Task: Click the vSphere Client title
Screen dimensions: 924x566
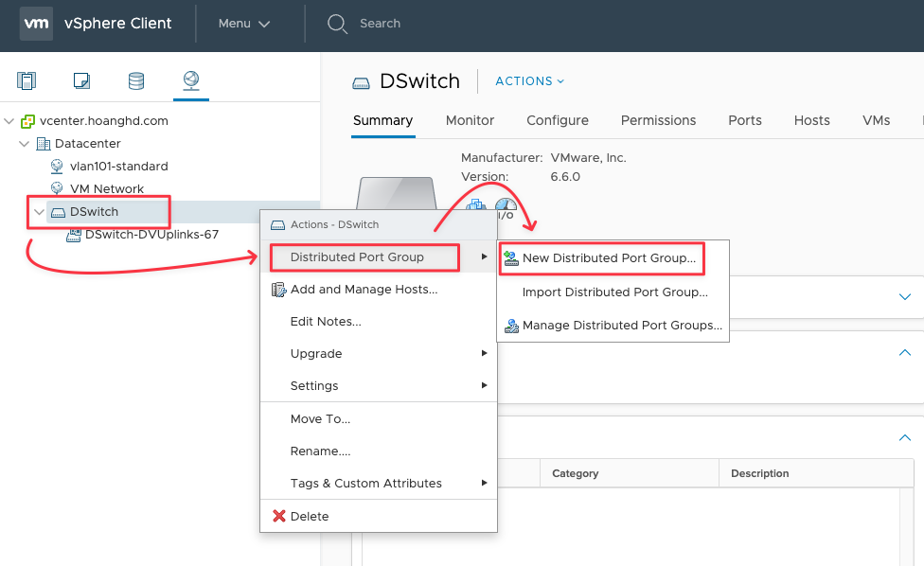Action: tap(117, 24)
